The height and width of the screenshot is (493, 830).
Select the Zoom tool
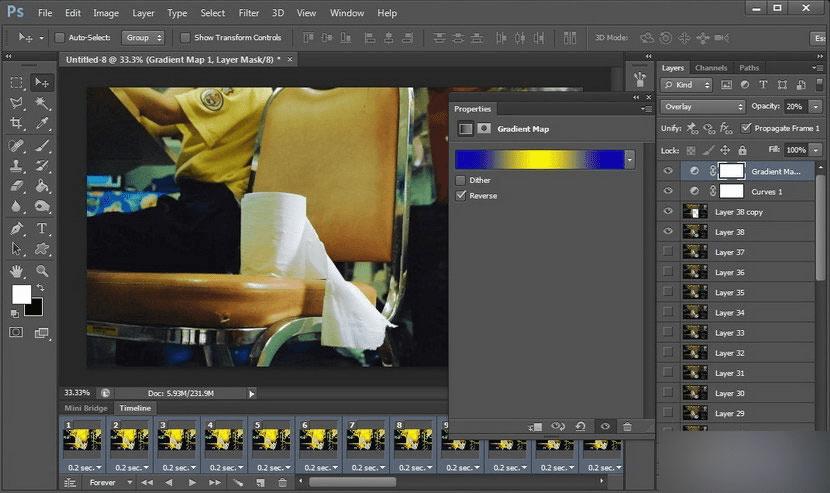point(42,270)
